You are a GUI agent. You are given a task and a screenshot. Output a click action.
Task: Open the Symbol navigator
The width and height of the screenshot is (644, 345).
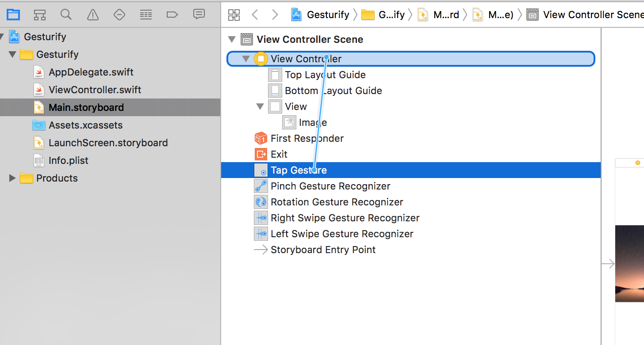click(x=40, y=15)
